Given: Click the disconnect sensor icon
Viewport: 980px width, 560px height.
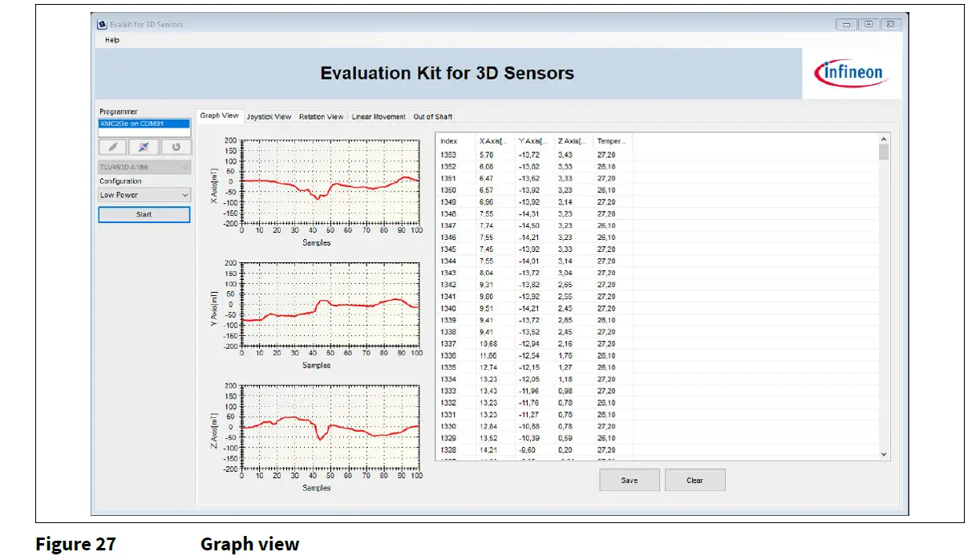Looking at the screenshot, I should tap(144, 147).
